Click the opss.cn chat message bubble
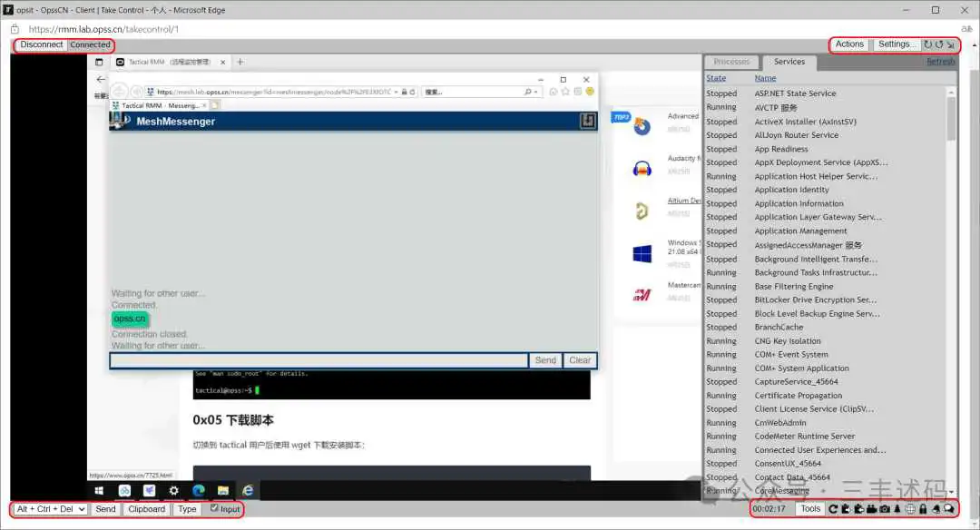980x530 pixels. [x=130, y=319]
